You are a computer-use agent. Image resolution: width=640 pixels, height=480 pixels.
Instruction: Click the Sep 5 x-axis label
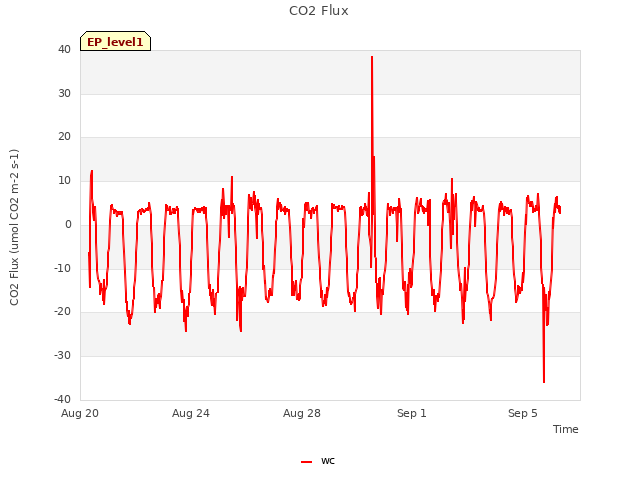(523, 413)
